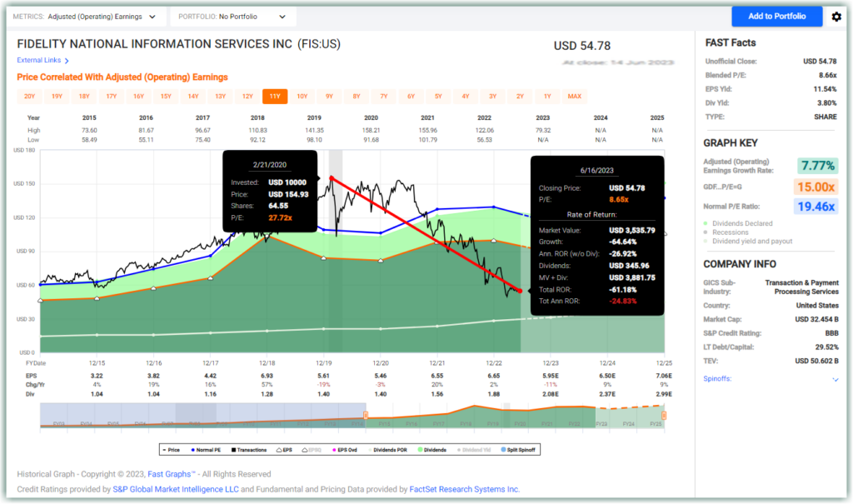Click the External Links arrow icon
Screen dimensions: 853x504
coord(67,61)
